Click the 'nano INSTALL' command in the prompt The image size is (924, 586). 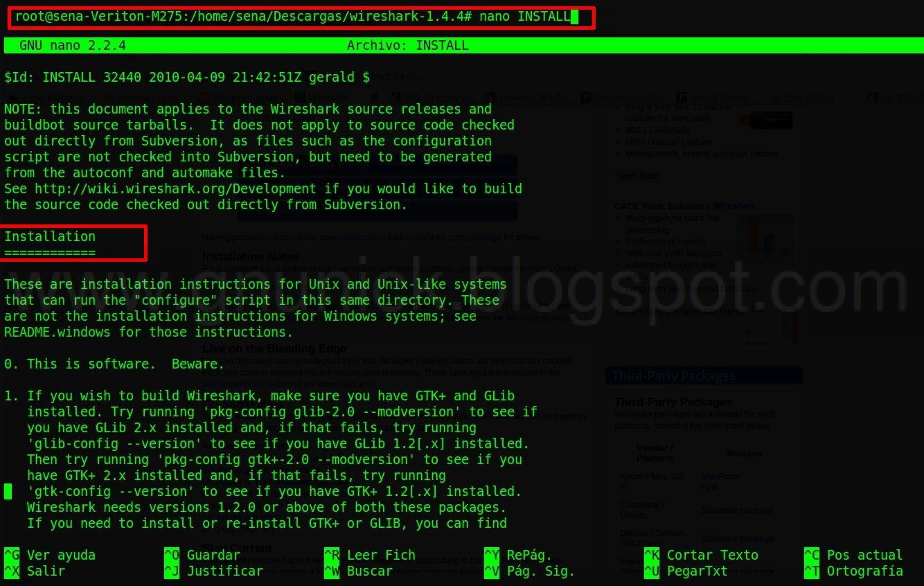point(524,16)
